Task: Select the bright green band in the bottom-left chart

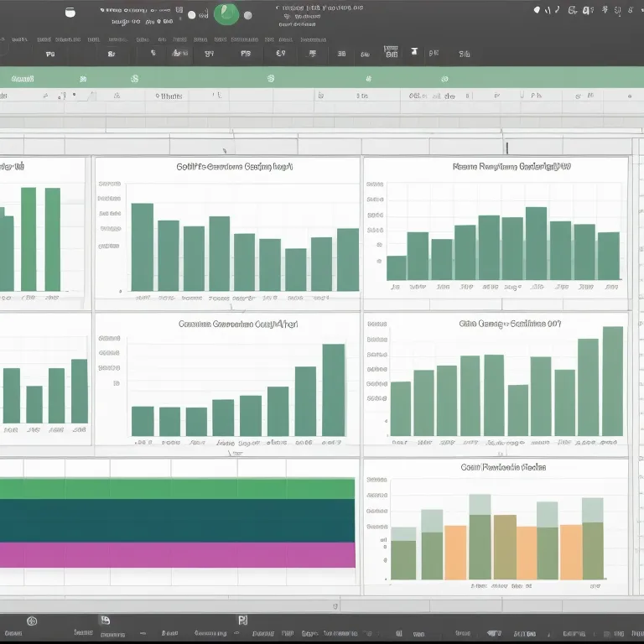Action: [x=177, y=489]
